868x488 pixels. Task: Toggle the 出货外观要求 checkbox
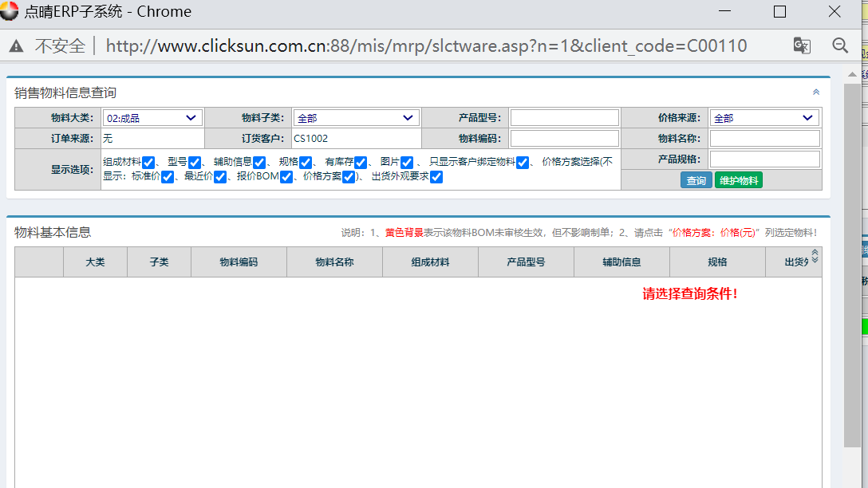pyautogui.click(x=436, y=177)
